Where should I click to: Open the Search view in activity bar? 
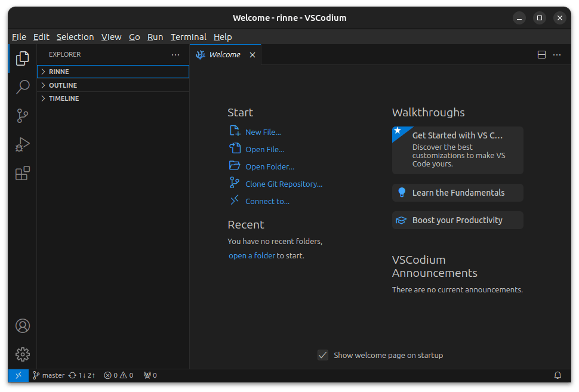click(23, 87)
